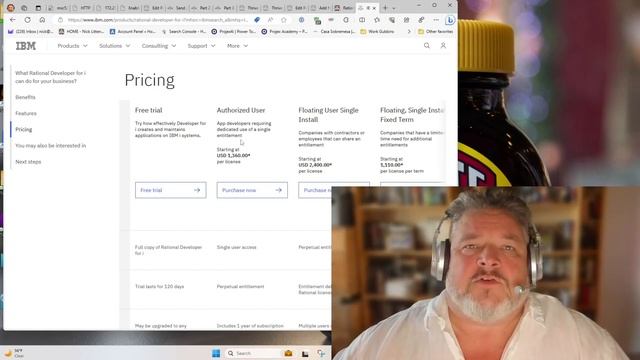The width and height of the screenshot is (640, 360).
Task: Click the Authorized User heading
Action: coord(241,110)
